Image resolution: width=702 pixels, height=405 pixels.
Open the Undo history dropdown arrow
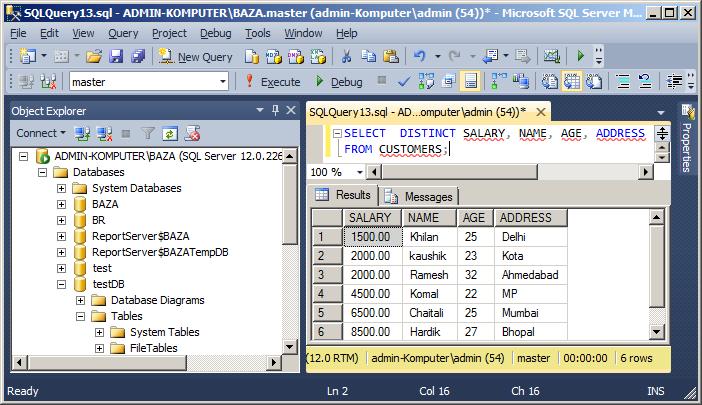pyautogui.click(x=438, y=56)
